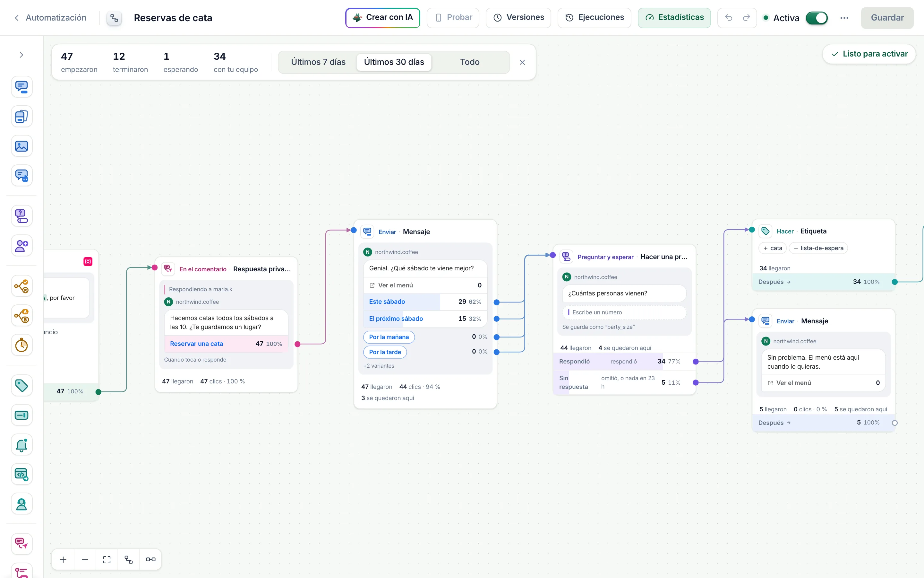
Task: Add a notification bell block
Action: click(21, 445)
